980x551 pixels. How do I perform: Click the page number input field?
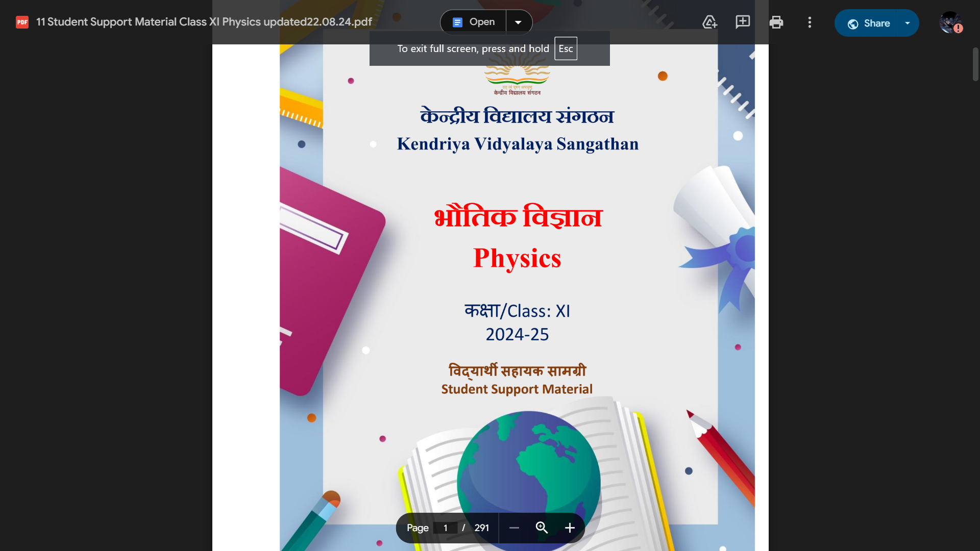(445, 528)
